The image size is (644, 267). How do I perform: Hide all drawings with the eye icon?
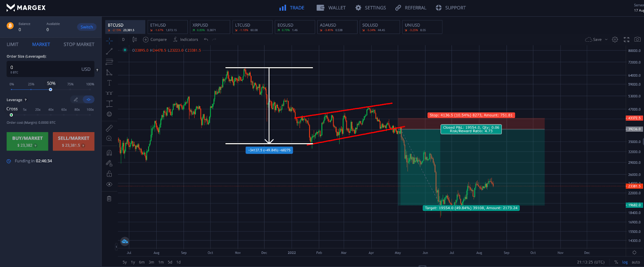tap(109, 184)
